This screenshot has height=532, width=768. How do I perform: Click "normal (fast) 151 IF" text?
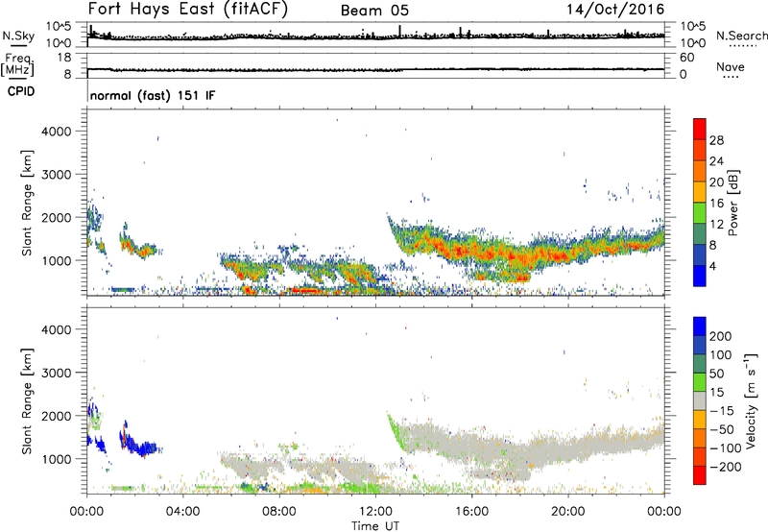coord(153,95)
